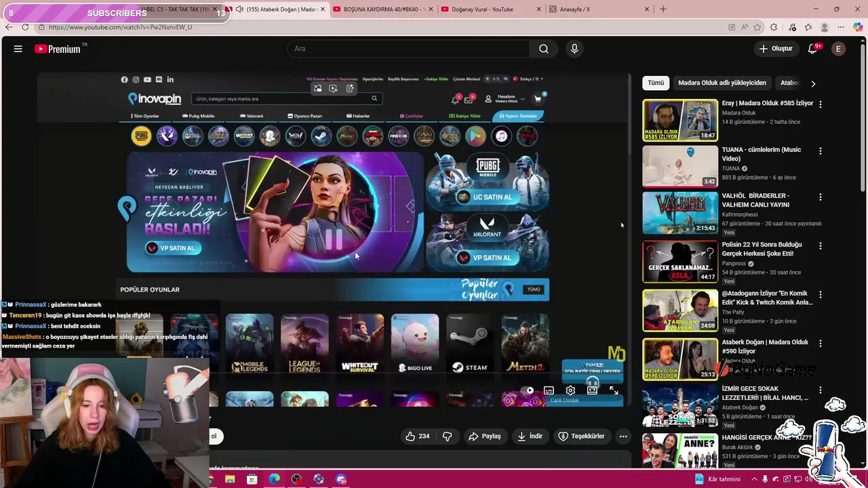
Task: Show hidden system tray icons
Action: coord(755,479)
